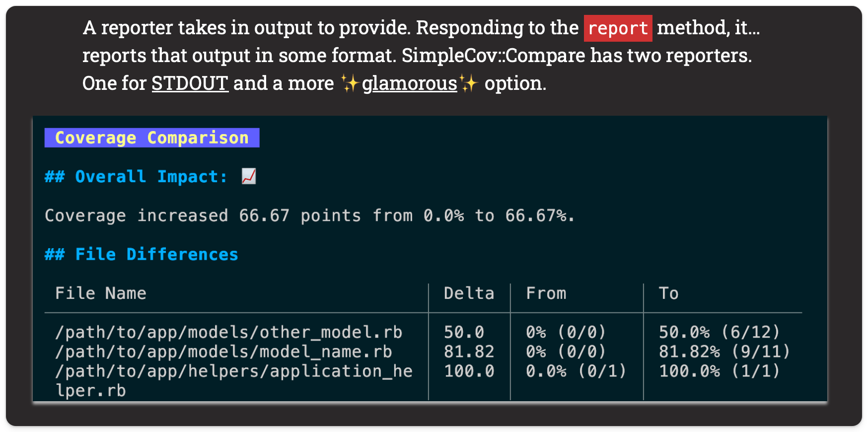Click the To column header
868x432 pixels.
coord(668,293)
